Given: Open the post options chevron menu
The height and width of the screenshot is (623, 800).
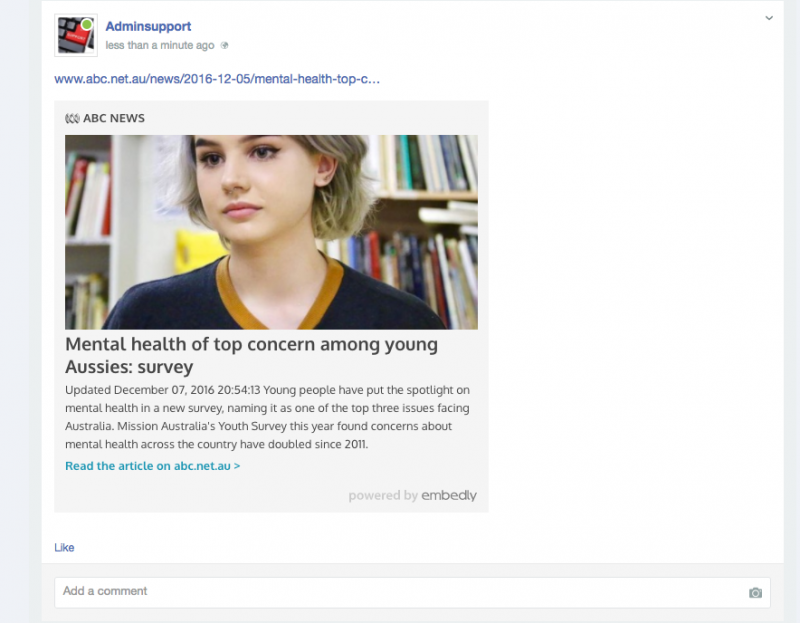Looking at the screenshot, I should (x=769, y=18).
